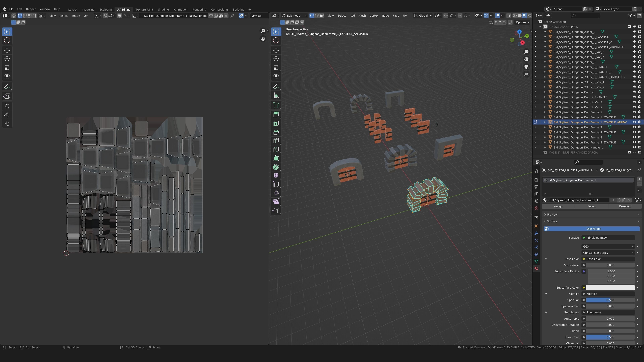Select the Smooth tool in 3D viewport
Image resolution: width=644 pixels, height=362 pixels.
coord(276,176)
